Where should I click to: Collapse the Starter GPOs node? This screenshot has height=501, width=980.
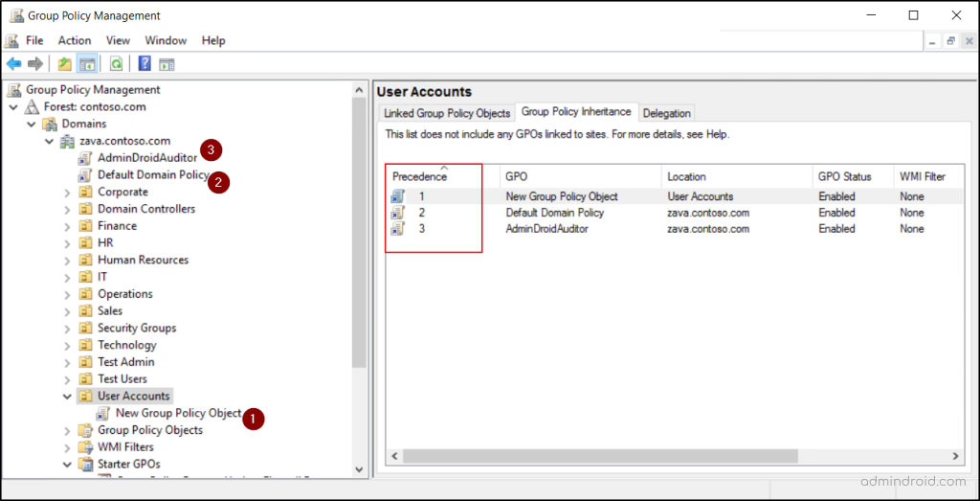click(x=68, y=464)
